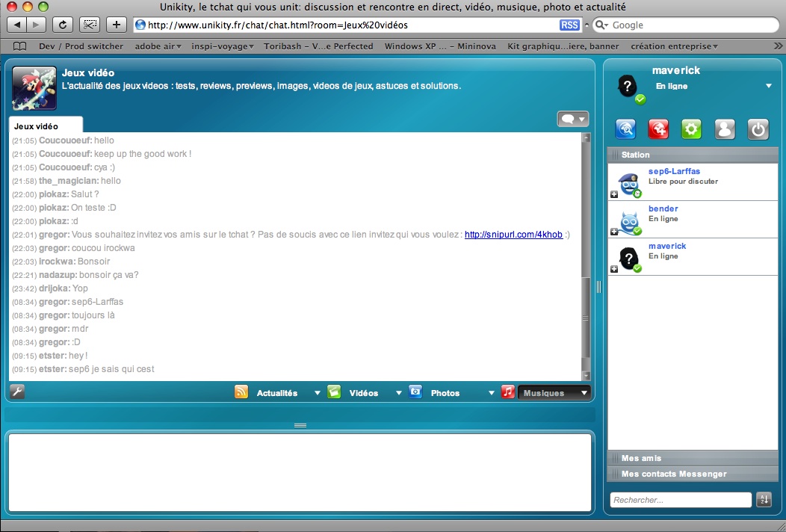Image resolution: width=786 pixels, height=532 pixels.
Task: Open the Actualités dropdown arrow
Action: [317, 393]
